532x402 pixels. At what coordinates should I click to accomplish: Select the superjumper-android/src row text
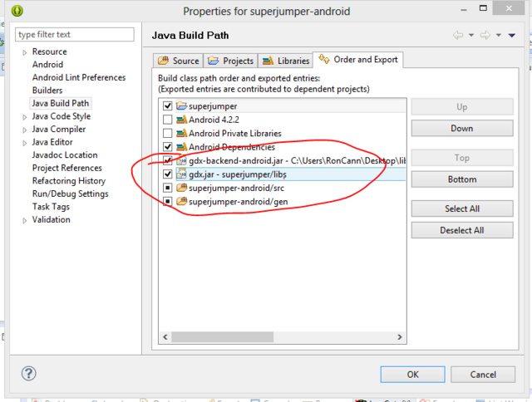(x=236, y=188)
